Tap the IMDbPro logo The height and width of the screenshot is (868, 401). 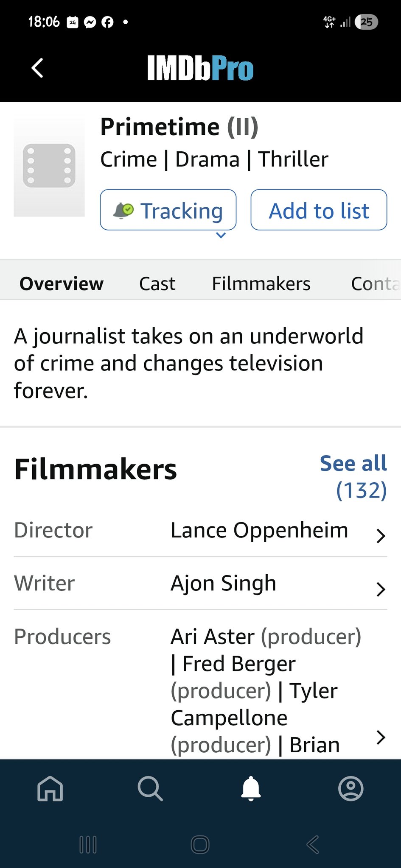200,68
